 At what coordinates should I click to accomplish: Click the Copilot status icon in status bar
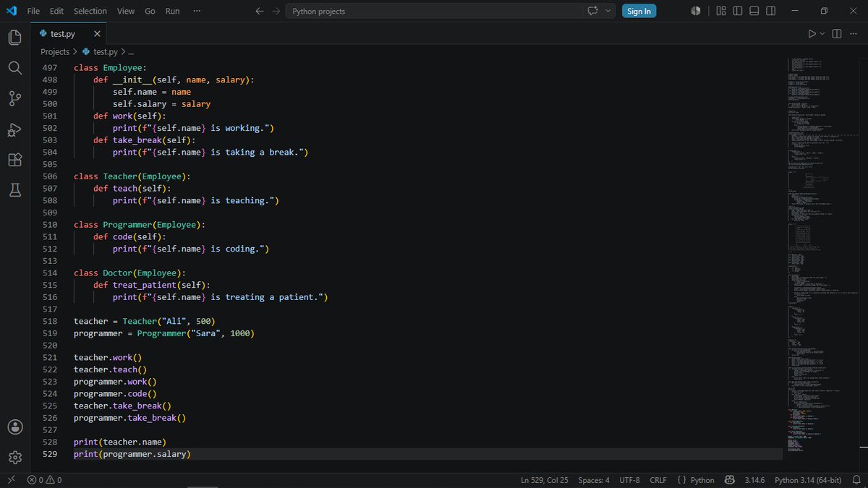pyautogui.click(x=730, y=480)
